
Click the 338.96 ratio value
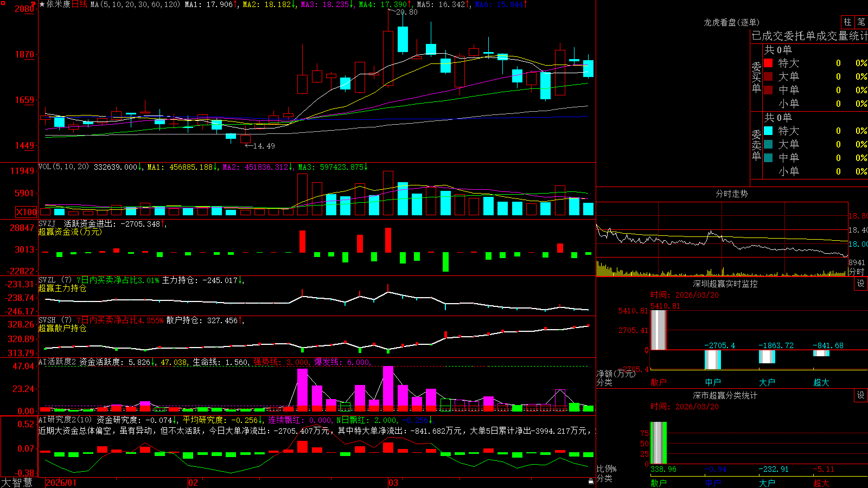tap(663, 469)
